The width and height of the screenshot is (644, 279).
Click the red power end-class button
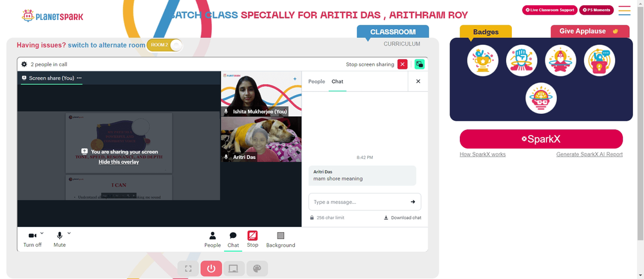click(x=211, y=269)
